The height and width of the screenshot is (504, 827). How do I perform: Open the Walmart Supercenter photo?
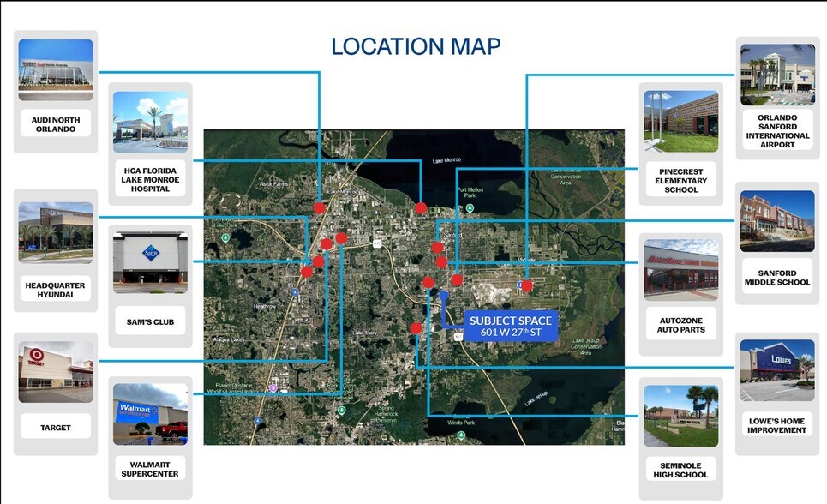150,414
